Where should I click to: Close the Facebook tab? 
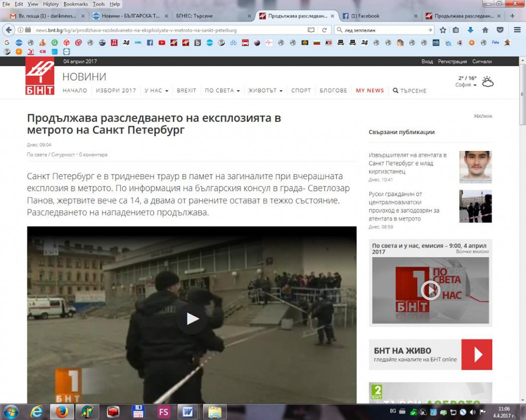pyautogui.click(x=416, y=16)
